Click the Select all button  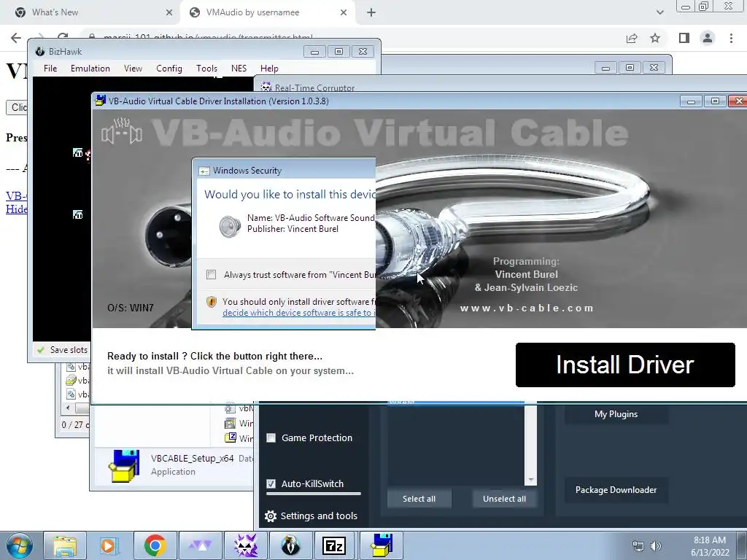[419, 499]
